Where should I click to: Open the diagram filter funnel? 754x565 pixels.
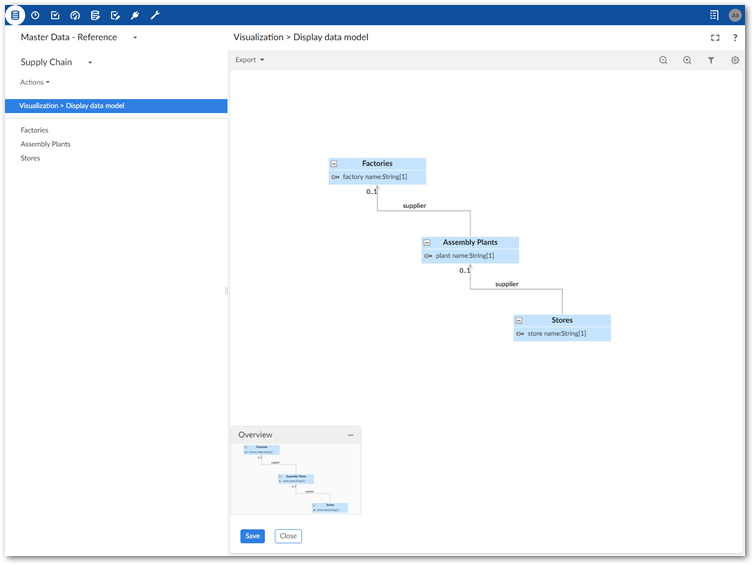click(711, 60)
